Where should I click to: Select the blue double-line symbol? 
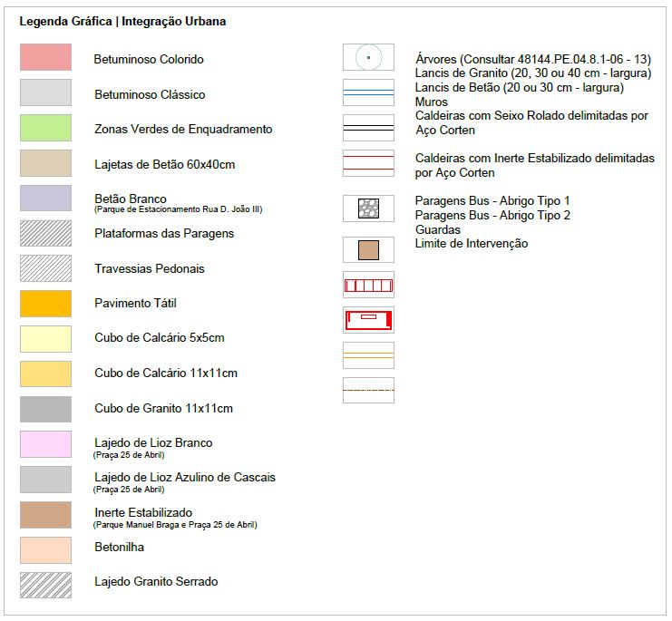(x=368, y=92)
